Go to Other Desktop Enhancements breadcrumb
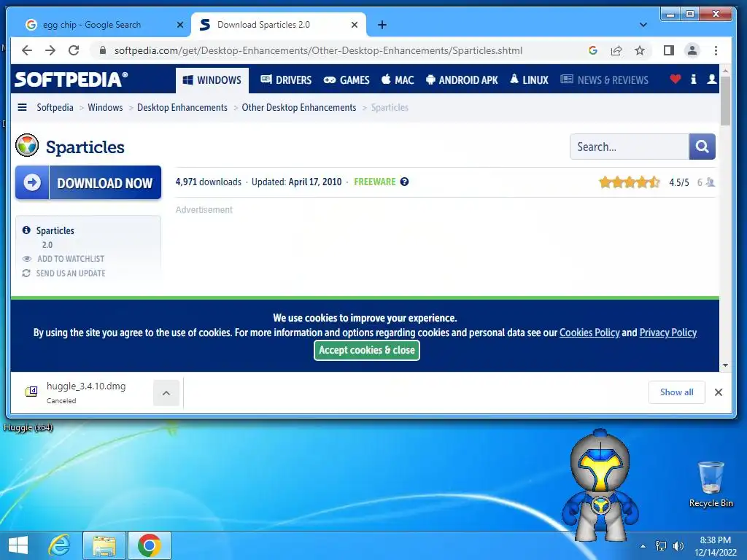Viewport: 747px width, 560px height. (x=299, y=108)
